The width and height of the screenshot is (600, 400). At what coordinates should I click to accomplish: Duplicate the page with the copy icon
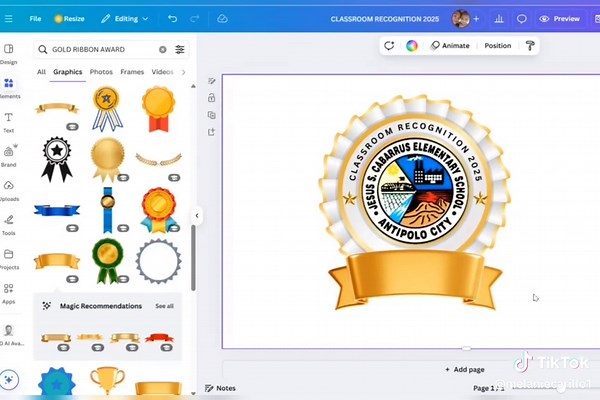click(212, 115)
